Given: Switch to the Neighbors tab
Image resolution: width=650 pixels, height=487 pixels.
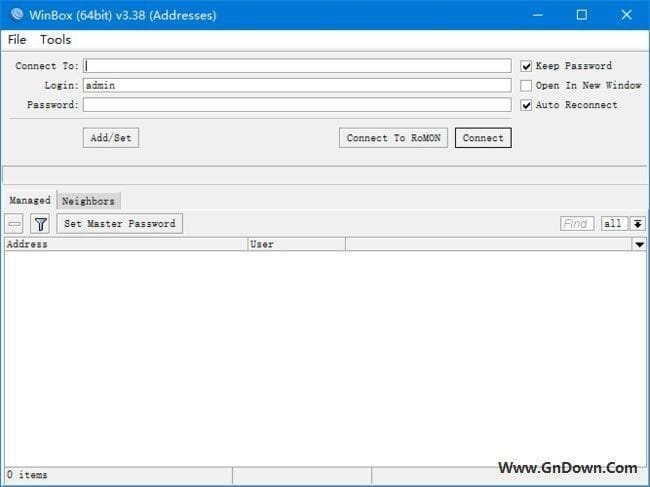Looking at the screenshot, I should (88, 201).
